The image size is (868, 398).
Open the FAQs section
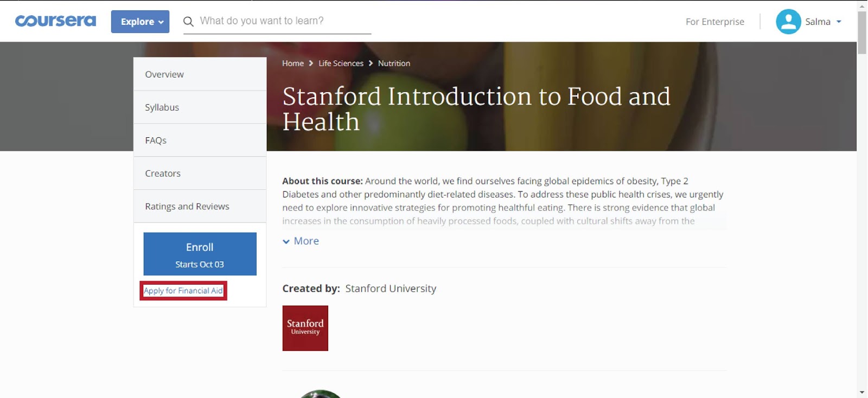click(156, 140)
